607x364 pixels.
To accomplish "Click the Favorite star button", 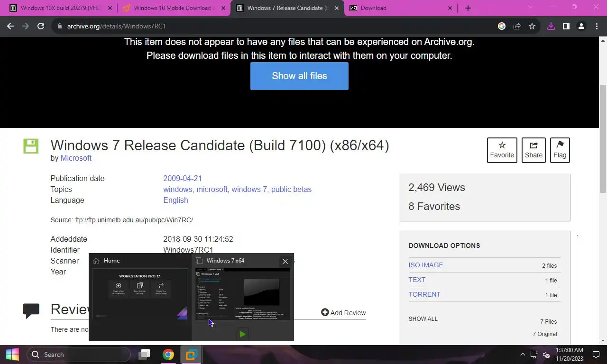I will pyautogui.click(x=502, y=150).
